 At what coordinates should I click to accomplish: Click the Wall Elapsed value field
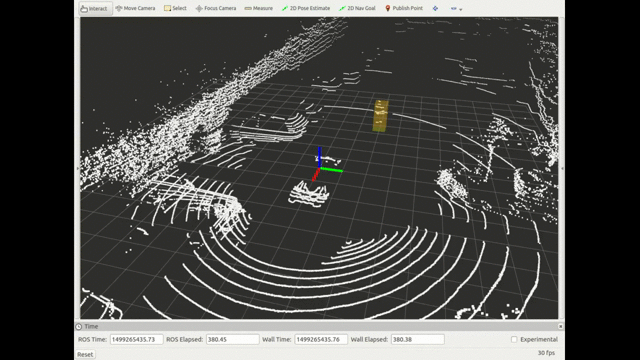tap(418, 339)
